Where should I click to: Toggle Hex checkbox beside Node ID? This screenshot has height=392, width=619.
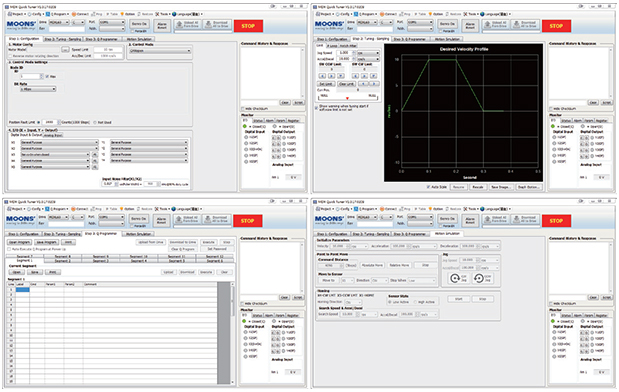click(x=47, y=77)
